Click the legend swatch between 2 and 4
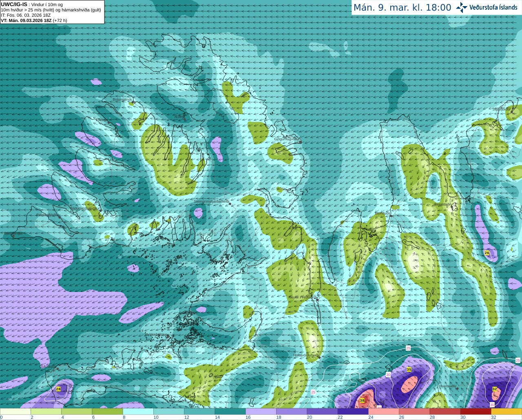522x420 pixels. (46, 411)
